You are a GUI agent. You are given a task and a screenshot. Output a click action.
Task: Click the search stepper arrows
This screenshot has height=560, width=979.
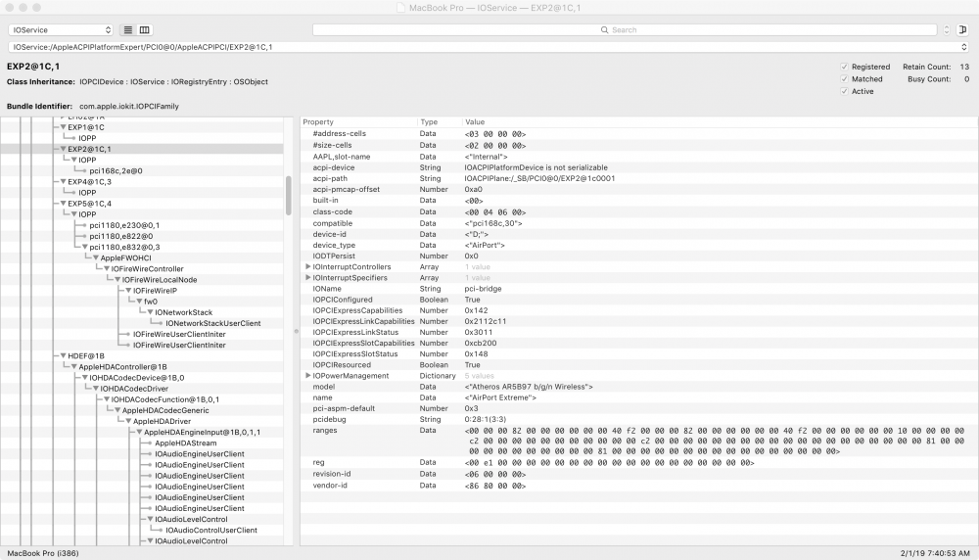point(947,30)
